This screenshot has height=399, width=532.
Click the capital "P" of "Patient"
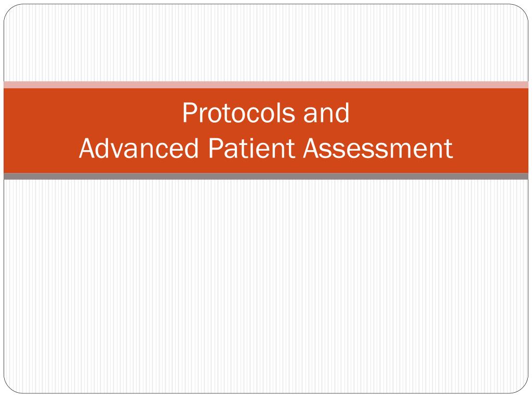click(215, 148)
